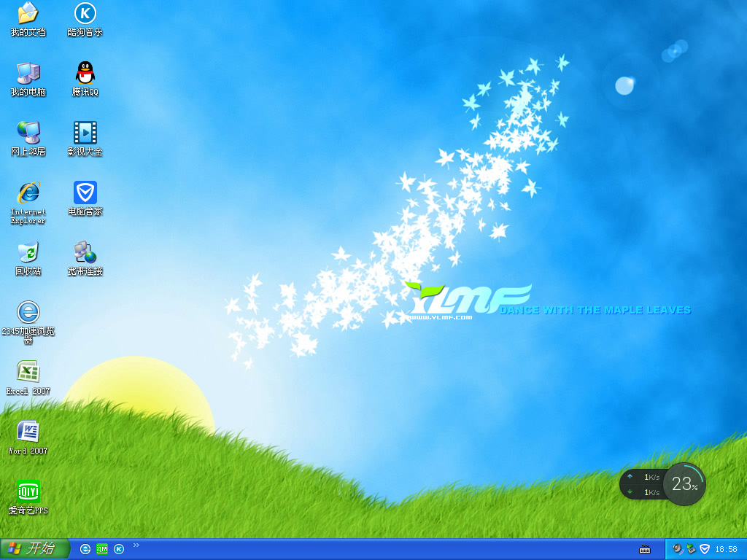747x560 pixels.
Task: Select the 电脑管家 shield icon on desktop
Action: 85,192
